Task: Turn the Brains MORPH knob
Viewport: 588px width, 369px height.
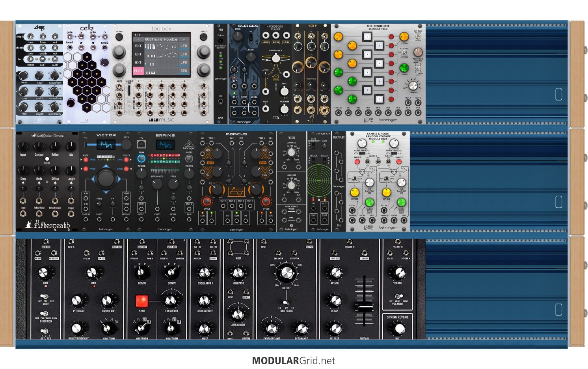Action: [189, 173]
